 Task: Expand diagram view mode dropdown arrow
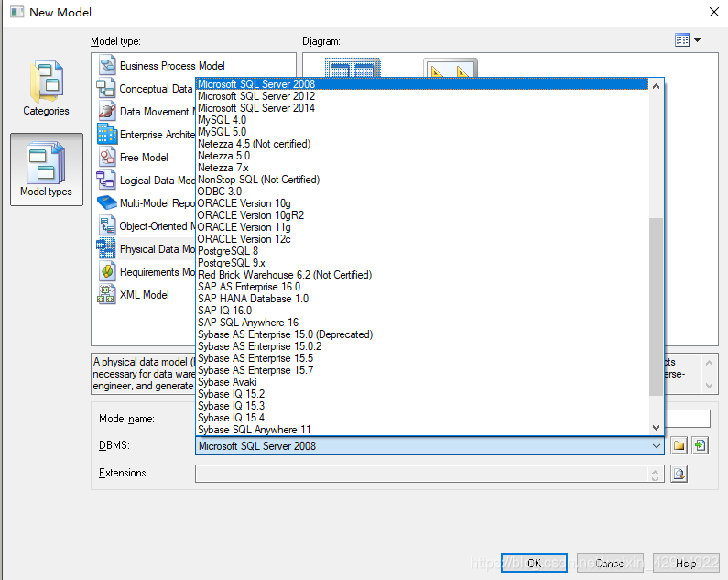(x=697, y=40)
